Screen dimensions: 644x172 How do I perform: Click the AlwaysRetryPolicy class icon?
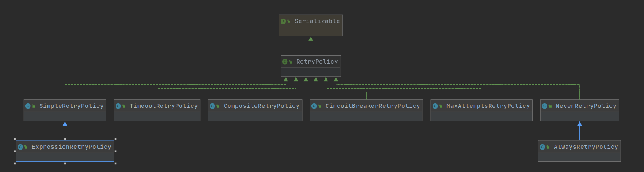click(x=542, y=147)
